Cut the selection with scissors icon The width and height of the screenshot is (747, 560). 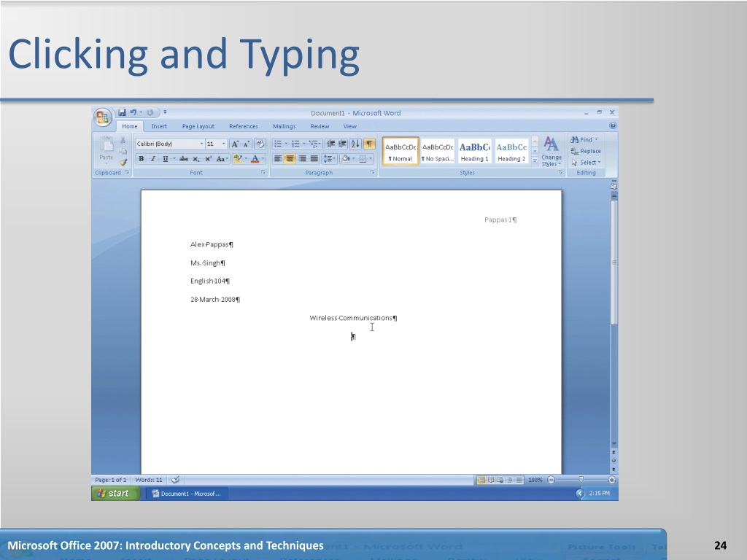pos(123,139)
